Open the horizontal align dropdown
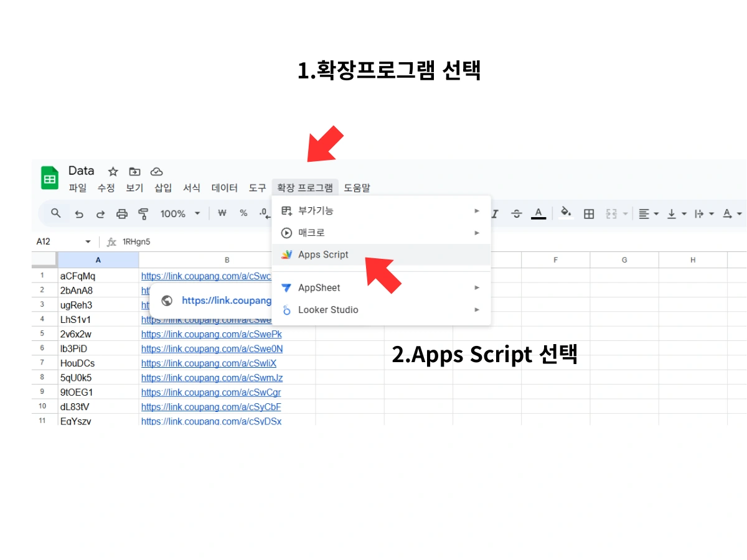This screenshot has width=747, height=560. (x=647, y=213)
